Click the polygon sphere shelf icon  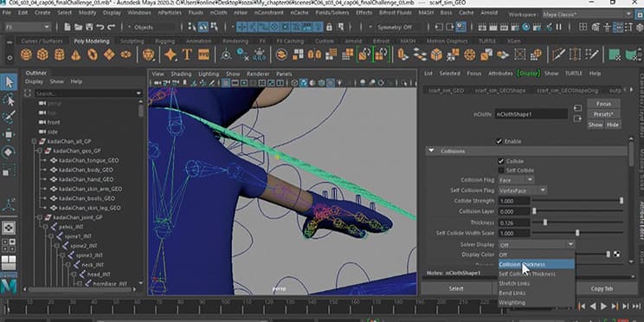[26, 55]
